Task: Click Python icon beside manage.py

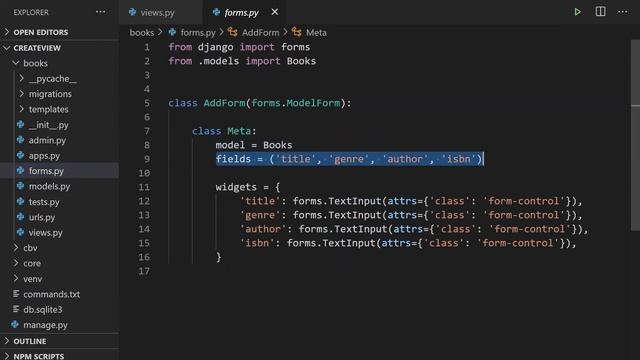Action: point(15,324)
